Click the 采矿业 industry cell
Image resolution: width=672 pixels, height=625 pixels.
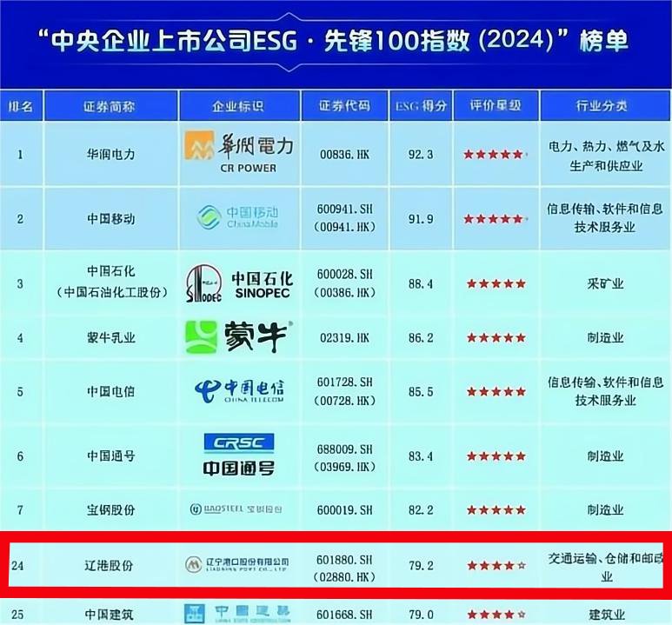606,283
